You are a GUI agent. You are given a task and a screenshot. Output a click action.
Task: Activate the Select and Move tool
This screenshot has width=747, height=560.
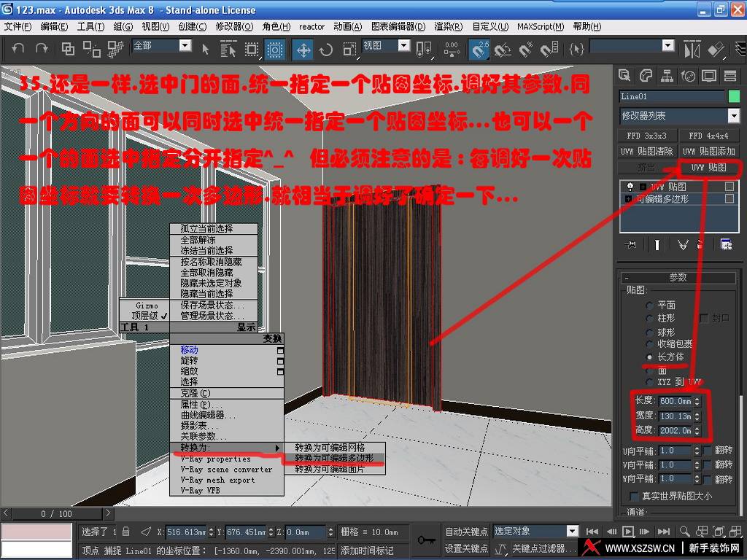point(303,49)
